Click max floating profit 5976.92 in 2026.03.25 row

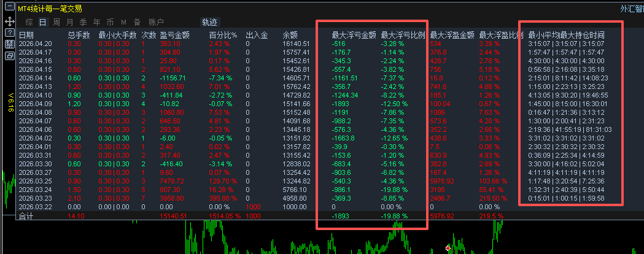click(x=443, y=182)
